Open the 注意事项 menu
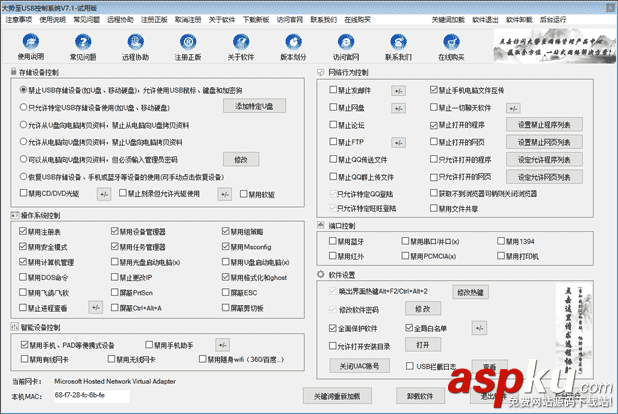The image size is (618, 414). coord(19,20)
